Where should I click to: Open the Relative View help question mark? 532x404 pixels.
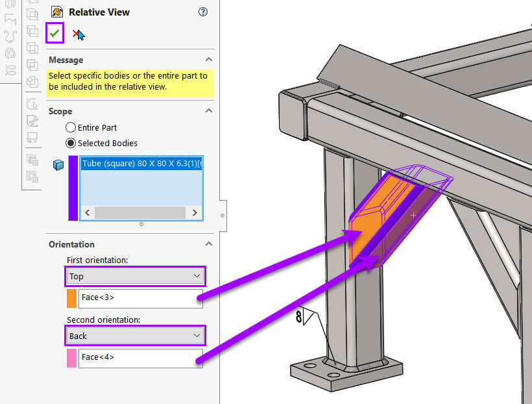(202, 12)
